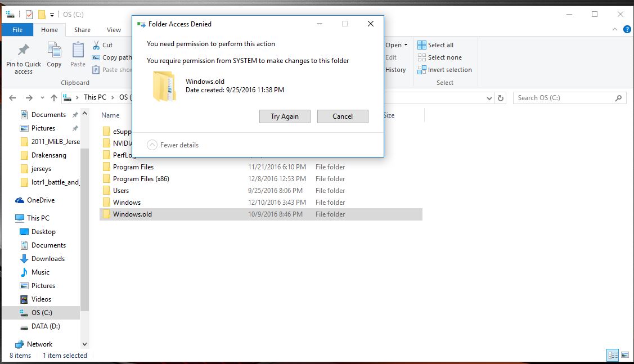This screenshot has height=364, width=634.
Task: Select the Windows folder in the file list
Action: 261,202
